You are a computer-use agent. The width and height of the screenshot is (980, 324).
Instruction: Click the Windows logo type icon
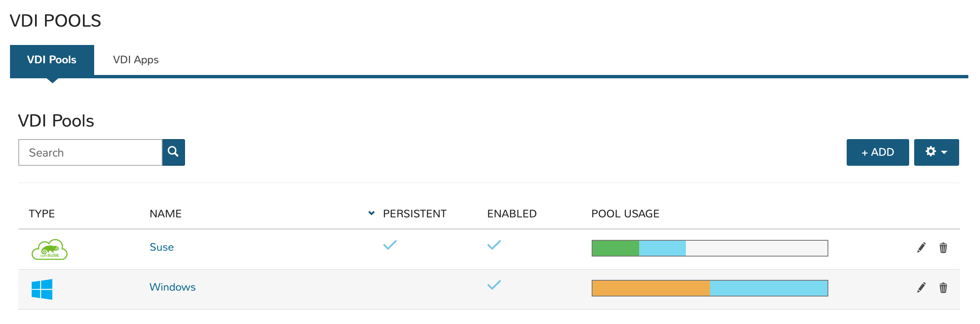pos(42,289)
